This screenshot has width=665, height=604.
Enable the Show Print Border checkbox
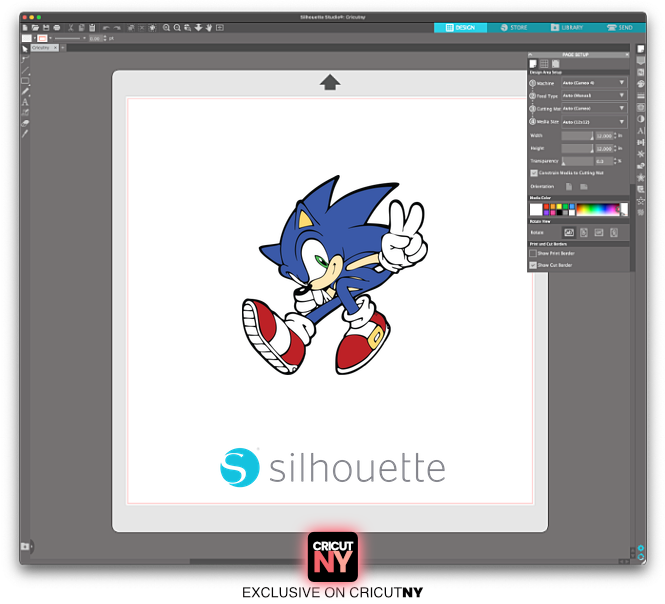click(533, 253)
